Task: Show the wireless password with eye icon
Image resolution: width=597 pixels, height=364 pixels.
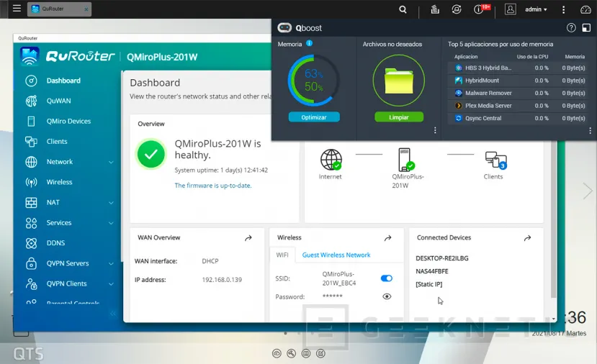Action: pos(387,296)
